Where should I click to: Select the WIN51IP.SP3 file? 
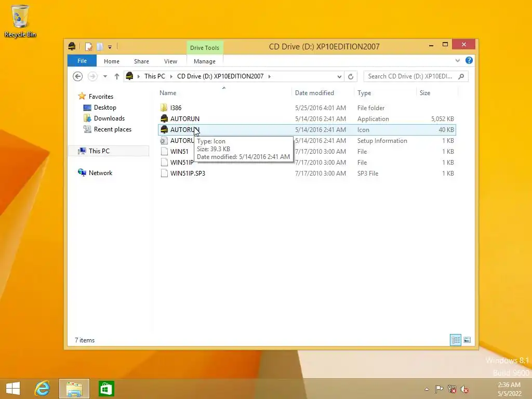click(188, 173)
